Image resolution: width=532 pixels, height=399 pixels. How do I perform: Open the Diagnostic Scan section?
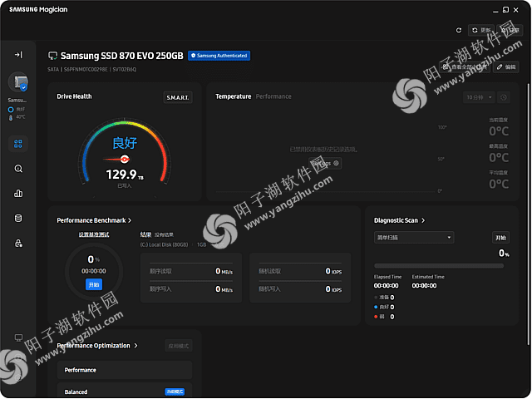(399, 220)
